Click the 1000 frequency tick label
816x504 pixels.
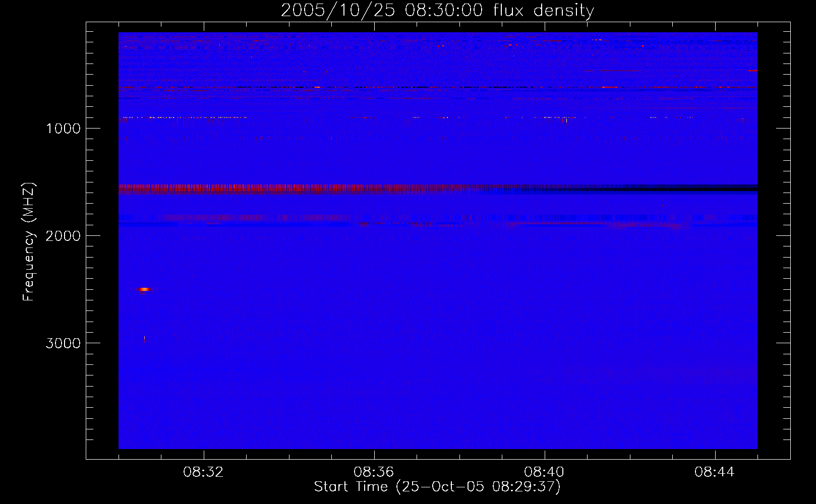(63, 129)
